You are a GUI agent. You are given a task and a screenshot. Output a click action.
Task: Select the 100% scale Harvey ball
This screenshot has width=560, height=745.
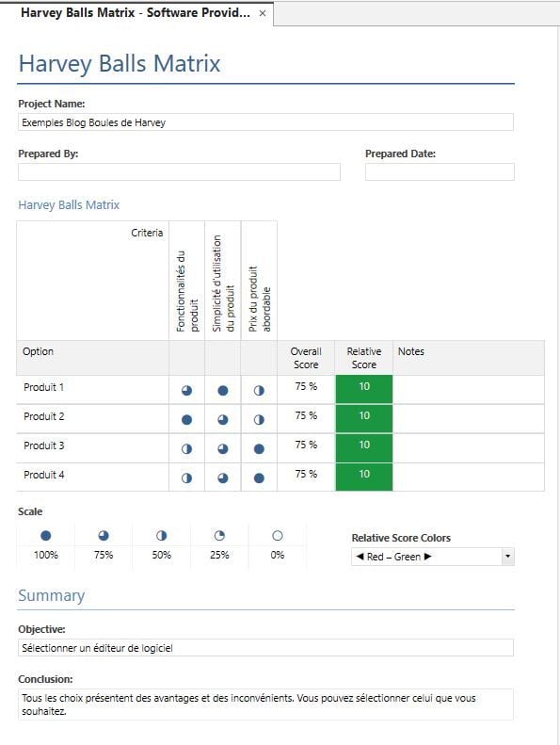click(x=45, y=536)
